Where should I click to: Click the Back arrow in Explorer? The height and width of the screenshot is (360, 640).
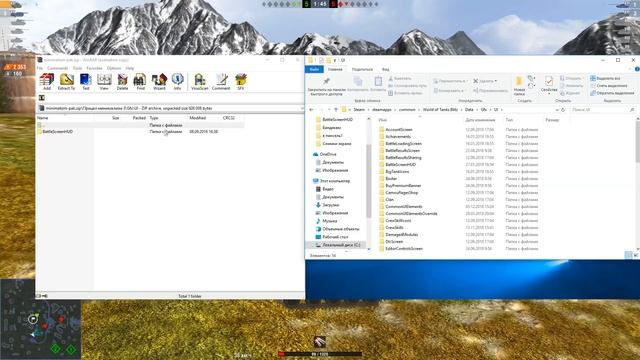point(311,109)
